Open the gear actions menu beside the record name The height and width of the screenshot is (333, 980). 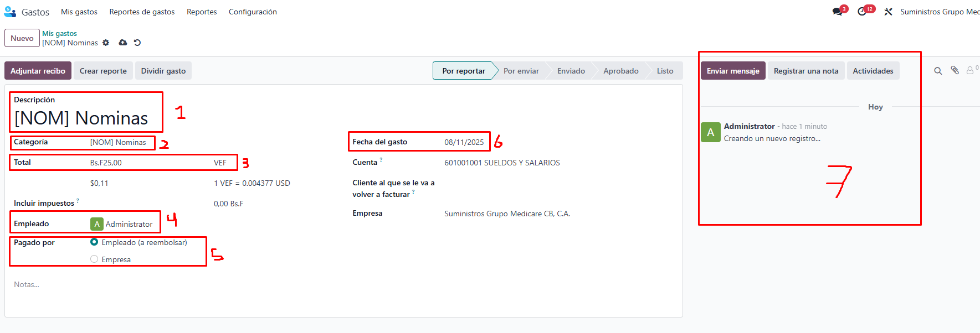tap(106, 43)
